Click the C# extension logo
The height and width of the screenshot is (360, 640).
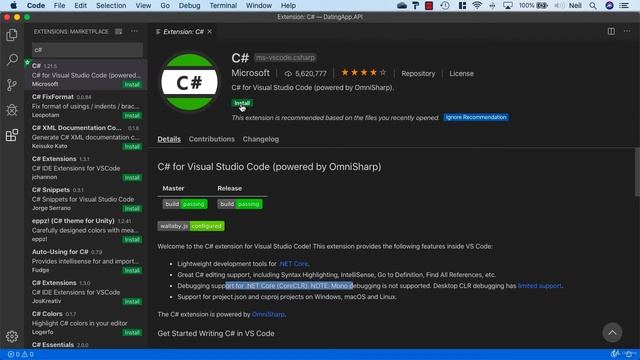tap(189, 82)
